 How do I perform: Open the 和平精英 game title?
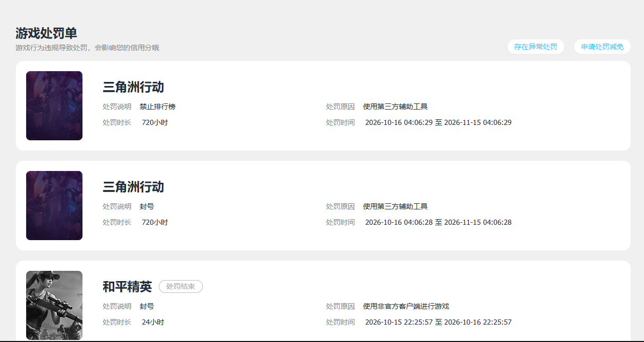(127, 287)
